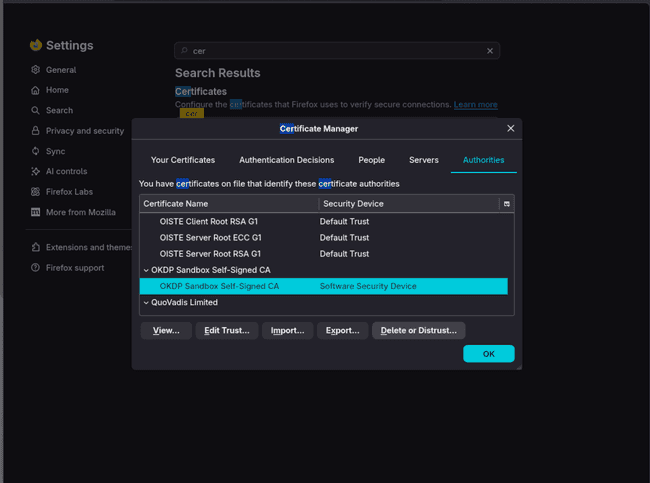Select OISTE Client Root RSA G1 row
The image size is (650, 483).
point(323,221)
